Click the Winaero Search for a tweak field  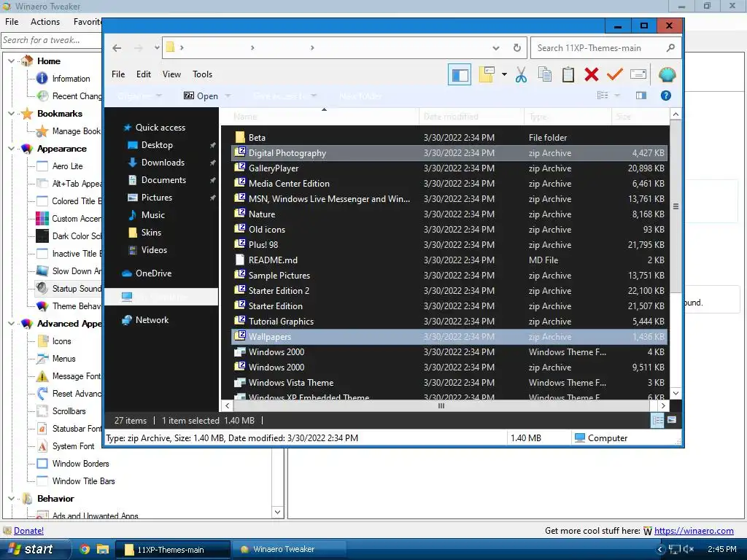coord(52,40)
